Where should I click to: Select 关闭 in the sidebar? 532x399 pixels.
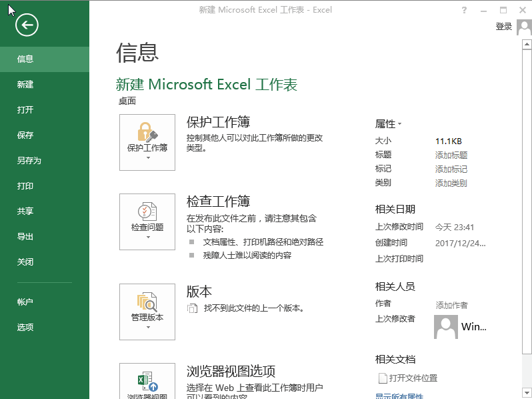point(45,262)
